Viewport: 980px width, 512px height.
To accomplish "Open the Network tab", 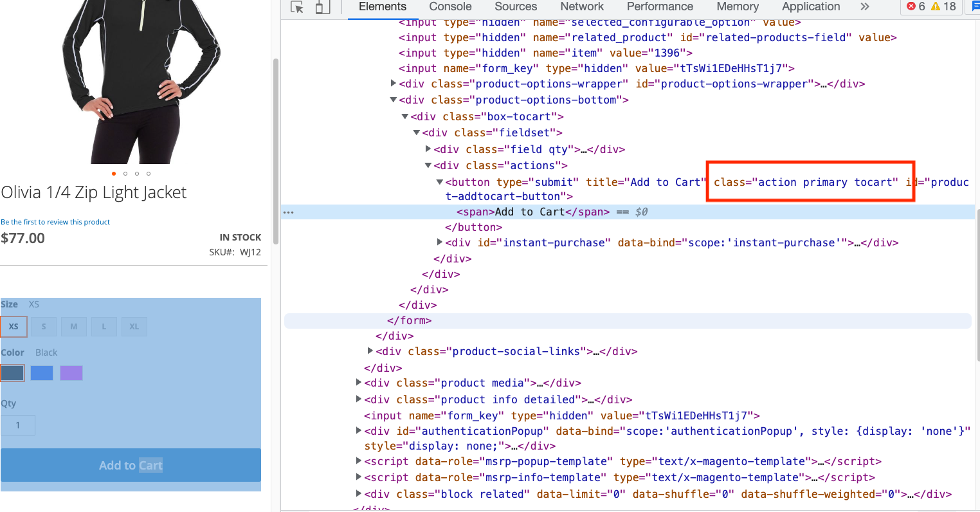I will coord(582,6).
